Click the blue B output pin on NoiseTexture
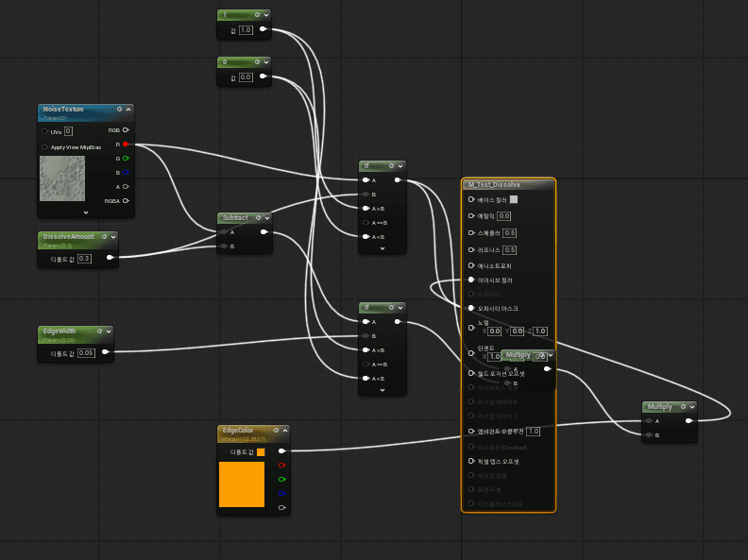 pos(126,173)
